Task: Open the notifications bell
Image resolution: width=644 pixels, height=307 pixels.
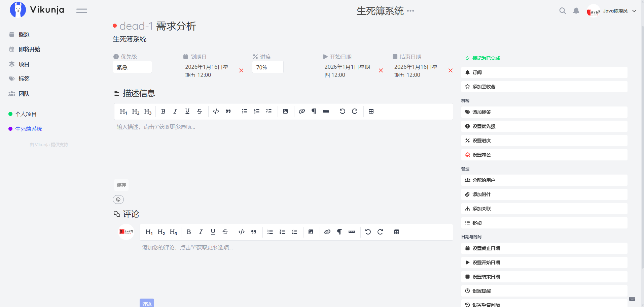Action: [x=576, y=11]
